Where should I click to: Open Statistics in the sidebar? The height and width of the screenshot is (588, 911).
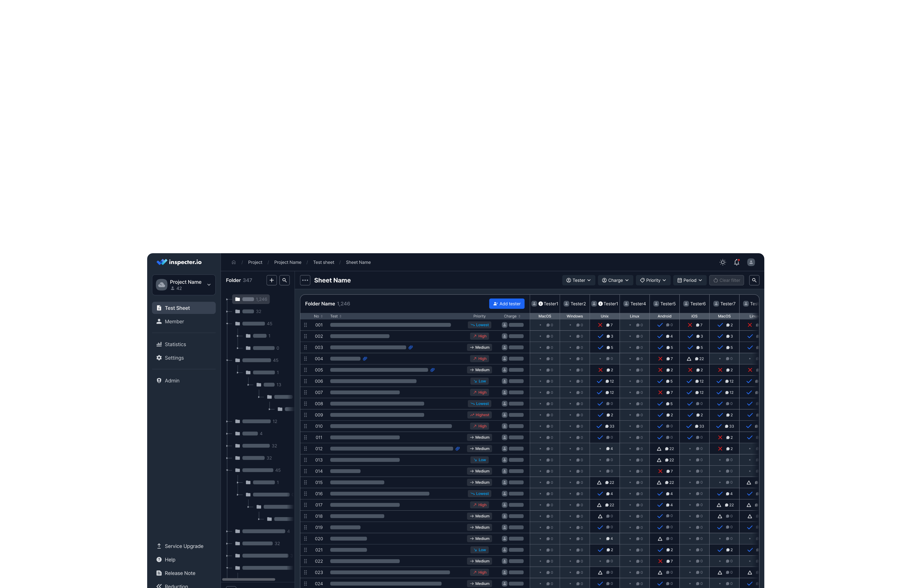175,345
